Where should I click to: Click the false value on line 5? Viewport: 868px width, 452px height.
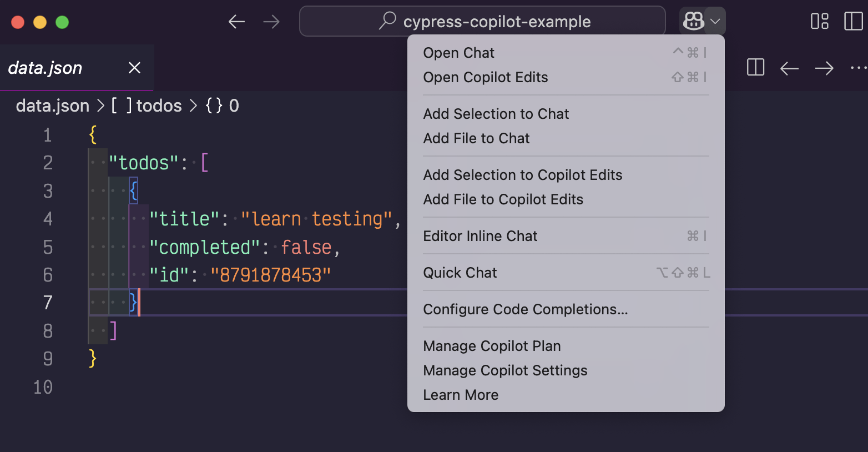tap(306, 247)
